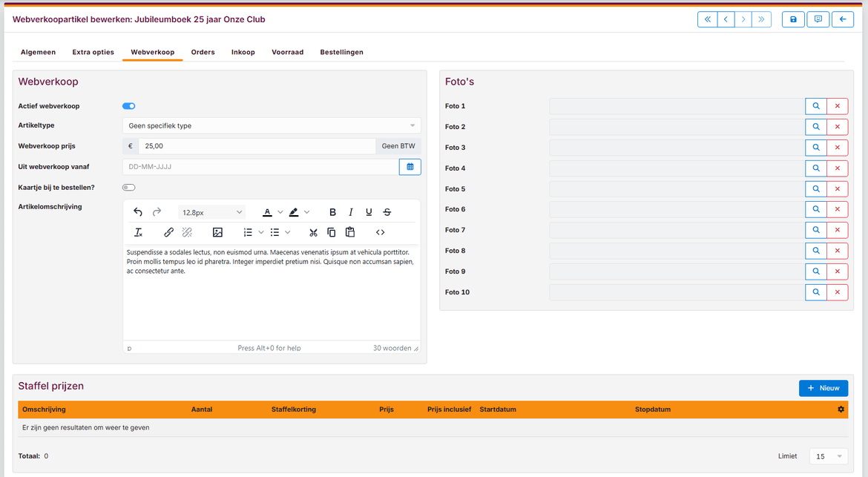
Task: Switch to the Voorraad tab
Action: coord(287,52)
